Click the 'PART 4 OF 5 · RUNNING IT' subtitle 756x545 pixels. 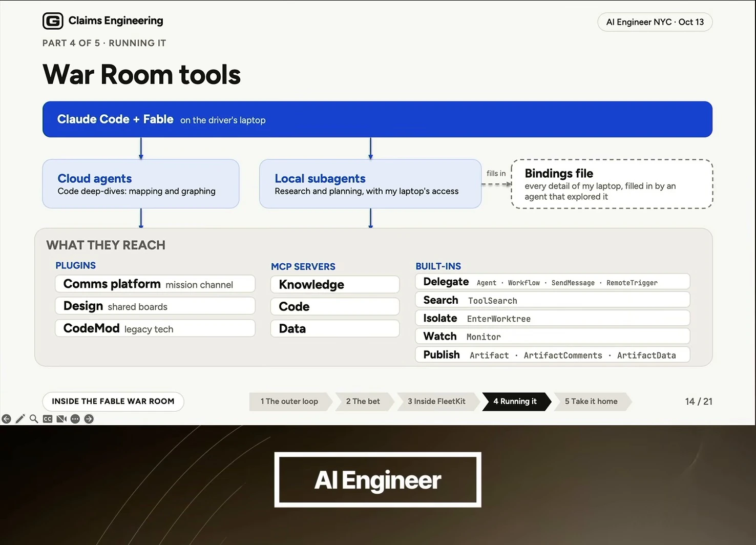[x=104, y=43]
